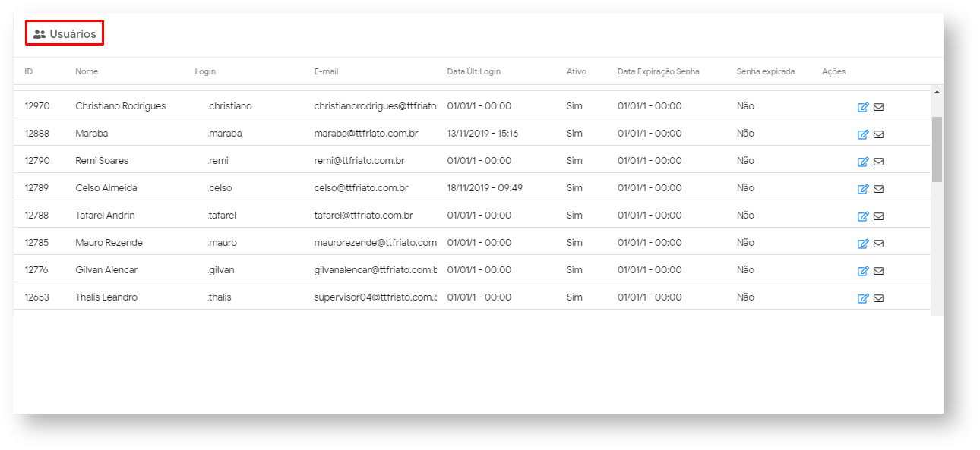Click email tafarel@ttfriato.com.br

point(363,216)
